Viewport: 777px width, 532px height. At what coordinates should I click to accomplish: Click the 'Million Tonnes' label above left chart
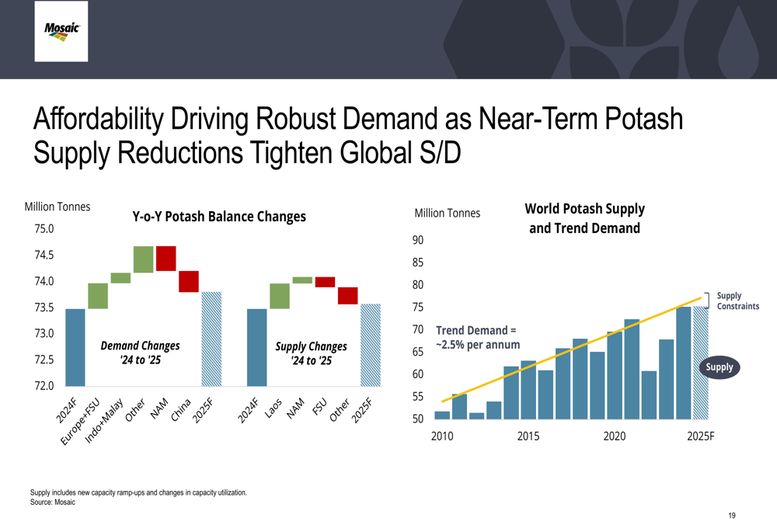click(57, 207)
